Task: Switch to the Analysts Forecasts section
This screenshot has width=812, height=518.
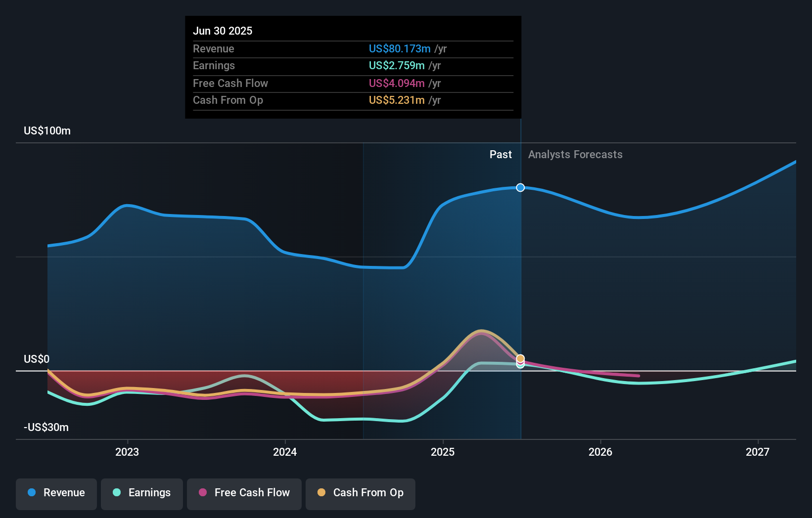Action: coord(575,154)
